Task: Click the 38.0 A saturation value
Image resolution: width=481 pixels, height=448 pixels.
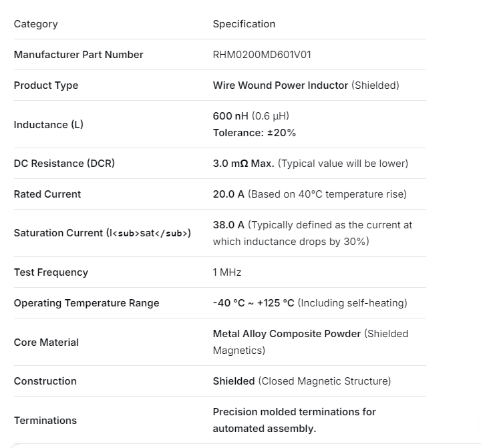Action: click(x=228, y=225)
